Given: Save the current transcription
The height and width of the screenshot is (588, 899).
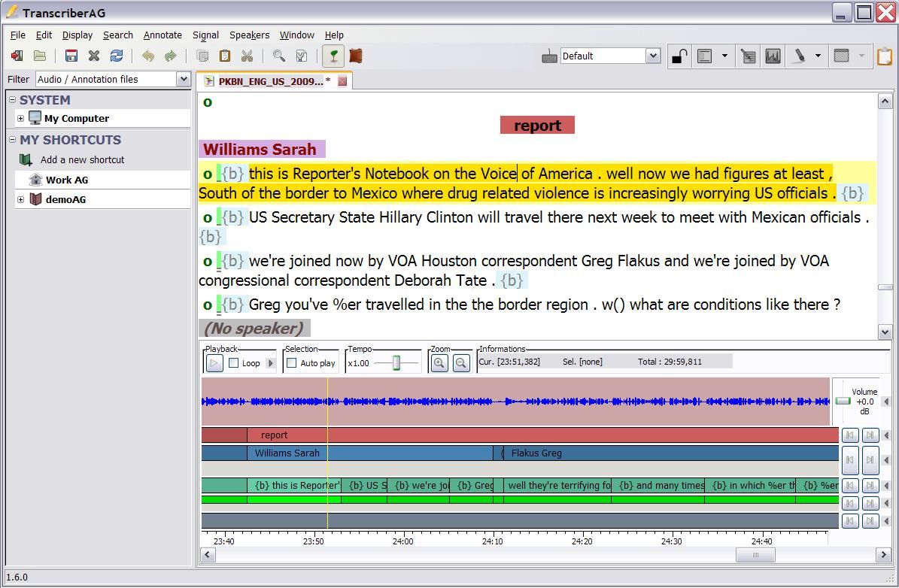Looking at the screenshot, I should (x=70, y=55).
